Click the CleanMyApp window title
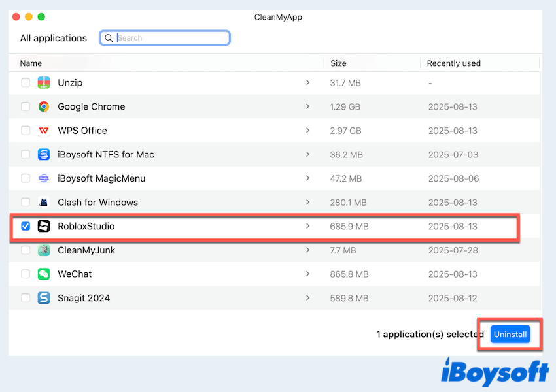The width and height of the screenshot is (556, 392). (x=278, y=17)
